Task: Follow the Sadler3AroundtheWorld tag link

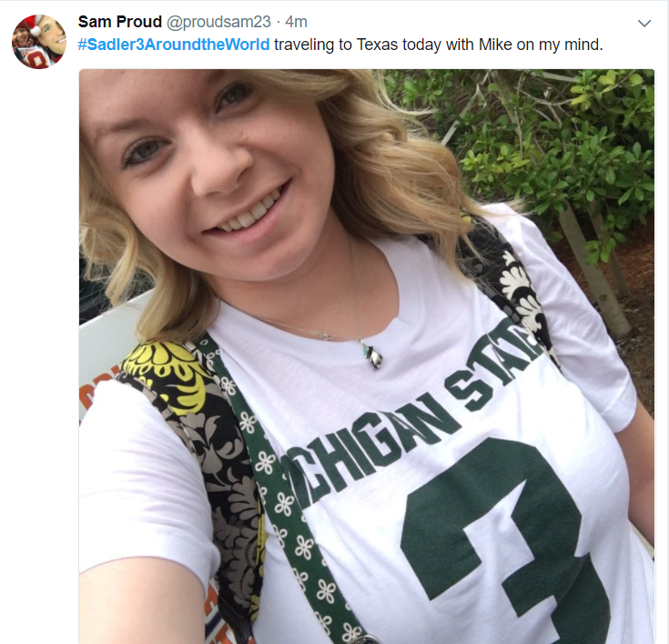Action: tap(174, 45)
